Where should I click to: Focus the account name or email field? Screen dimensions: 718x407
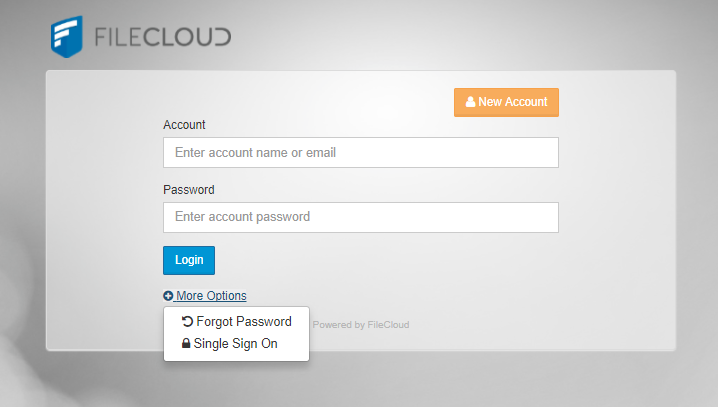coord(361,152)
